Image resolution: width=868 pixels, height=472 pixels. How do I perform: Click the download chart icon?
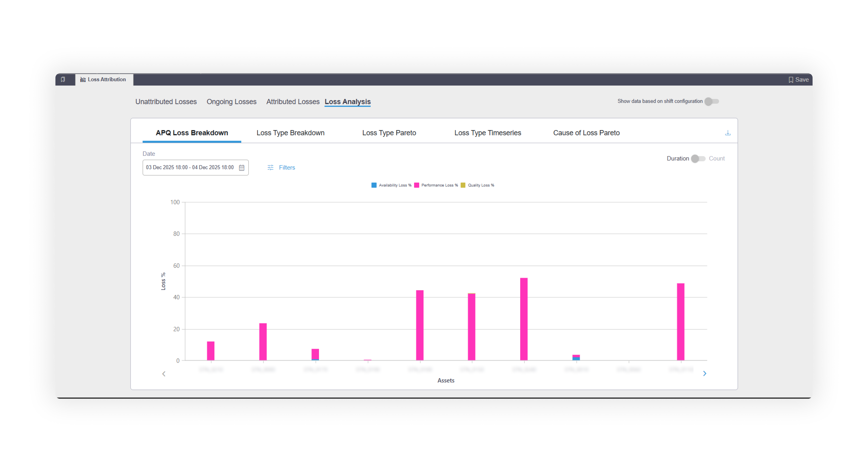pos(727,133)
